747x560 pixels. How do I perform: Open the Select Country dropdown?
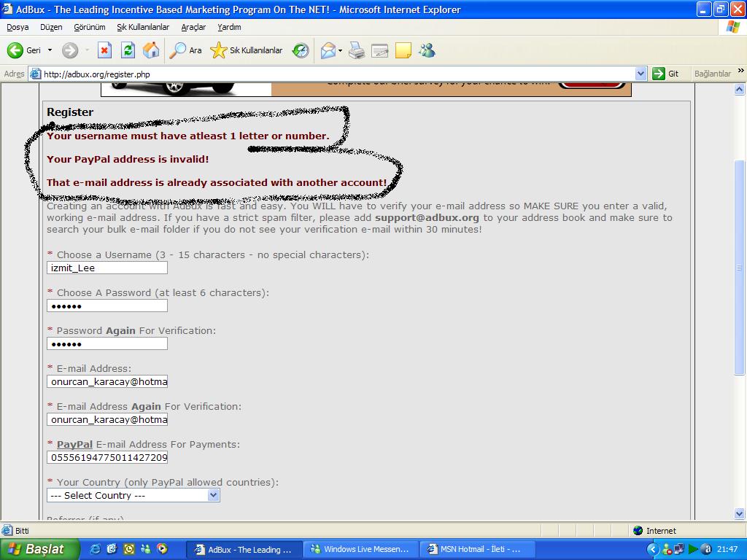coord(133,495)
